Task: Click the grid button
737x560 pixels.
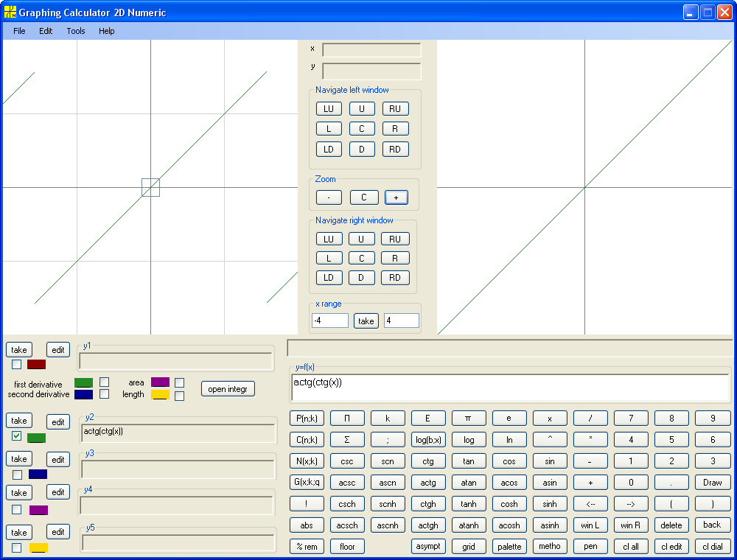Action: pyautogui.click(x=469, y=547)
